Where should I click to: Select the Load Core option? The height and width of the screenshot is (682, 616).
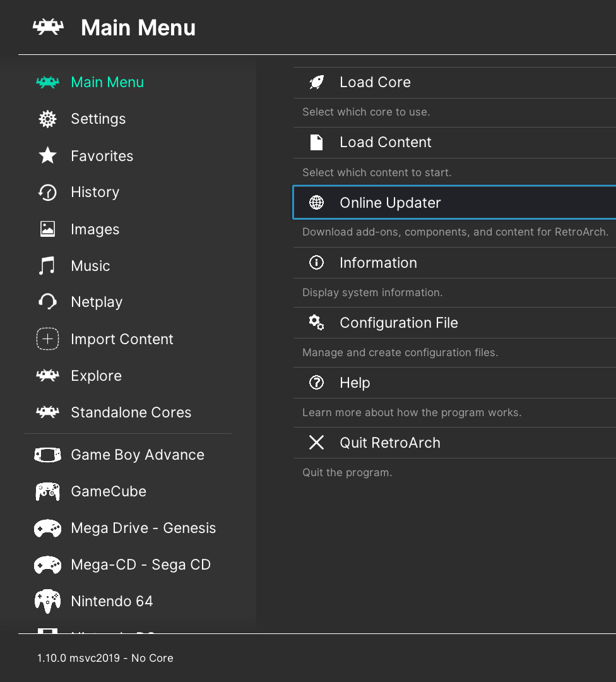[454, 83]
